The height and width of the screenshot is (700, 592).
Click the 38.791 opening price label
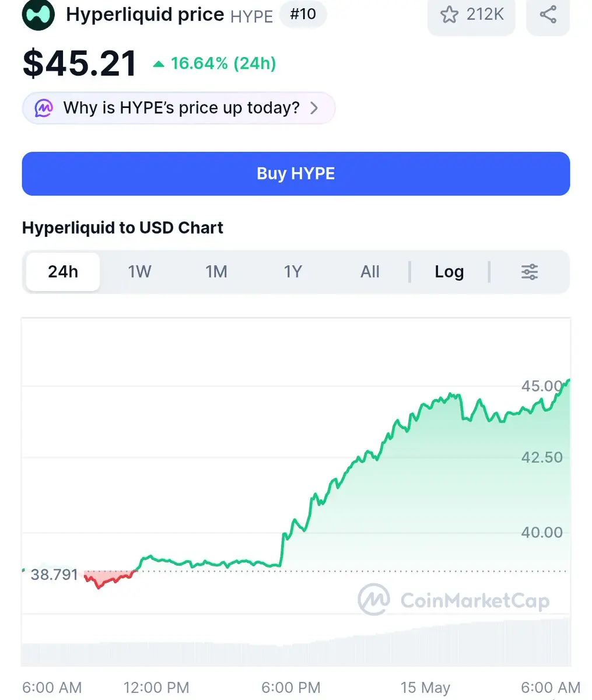pos(54,575)
